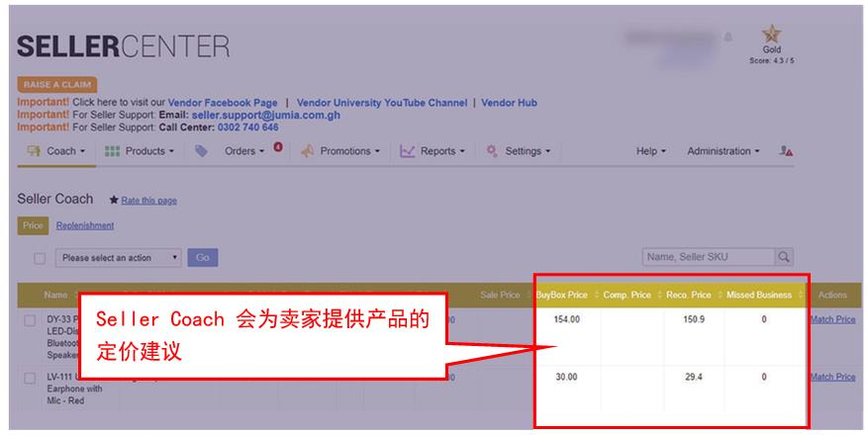The image size is (868, 435).
Task: Click the recommended price cell 29.4
Action: (694, 377)
